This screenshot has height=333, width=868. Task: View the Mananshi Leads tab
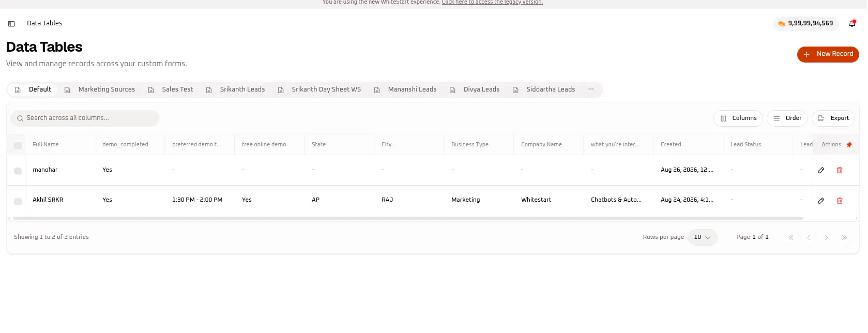pos(405,89)
